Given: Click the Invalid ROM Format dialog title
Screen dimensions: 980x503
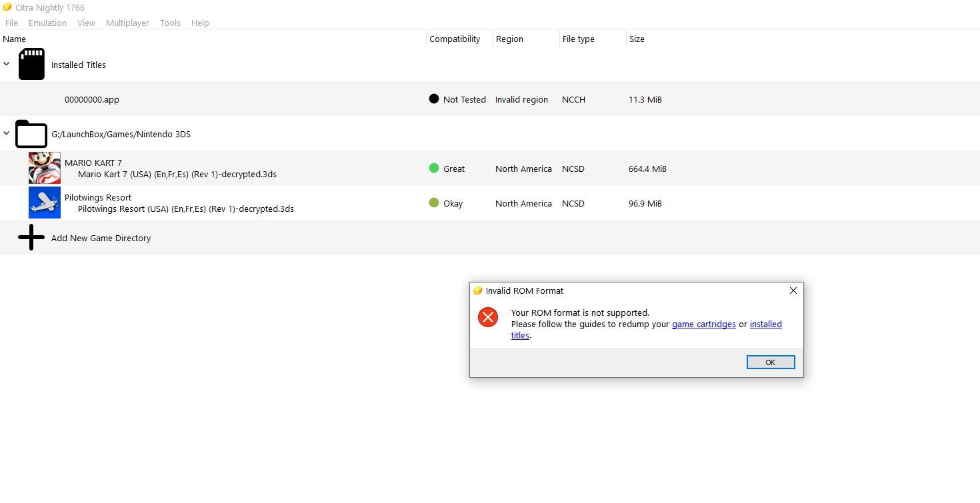Looking at the screenshot, I should point(525,290).
